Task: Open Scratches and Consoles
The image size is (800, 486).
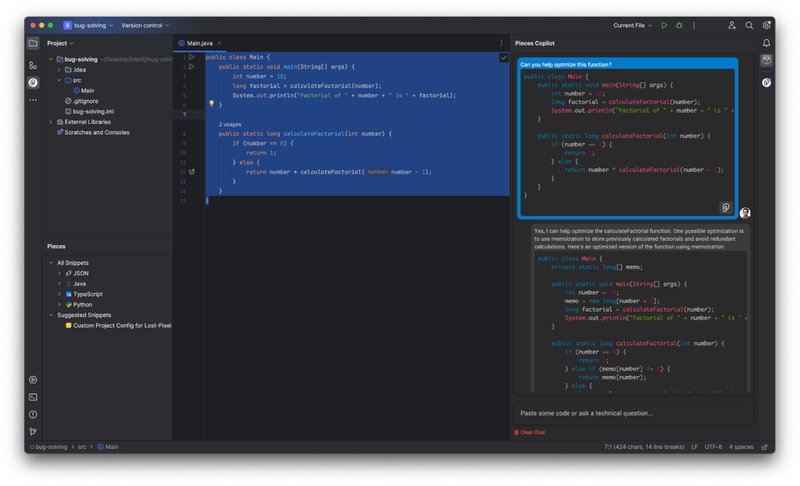Action: [93, 132]
